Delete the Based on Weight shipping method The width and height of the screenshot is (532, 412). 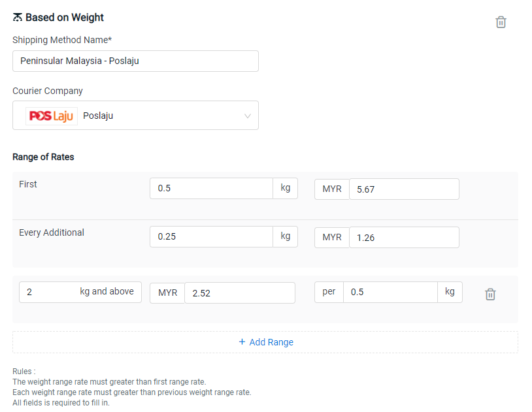pos(501,22)
